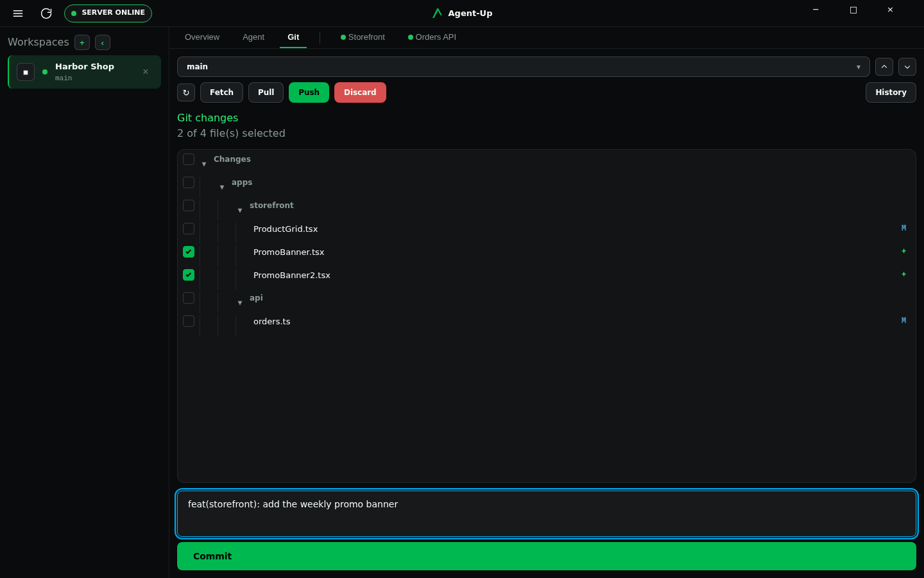This screenshot has width=924, height=578.
Task: Click the SERVER ONLINE status pill
Action: coord(108,13)
